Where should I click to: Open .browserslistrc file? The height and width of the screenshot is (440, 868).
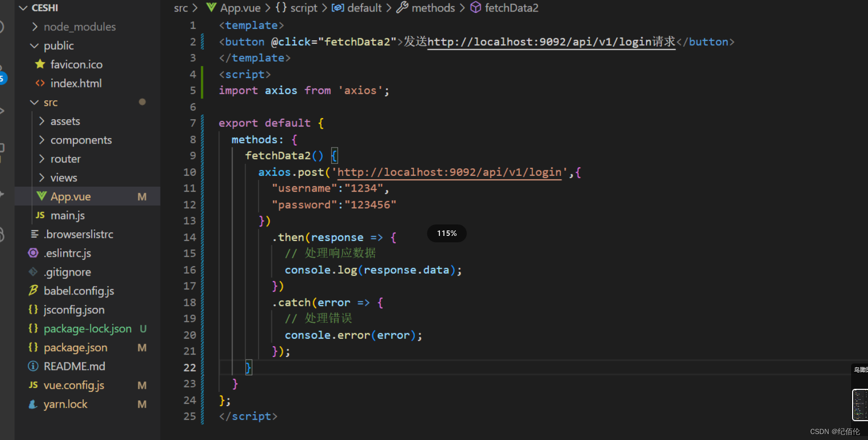79,234
